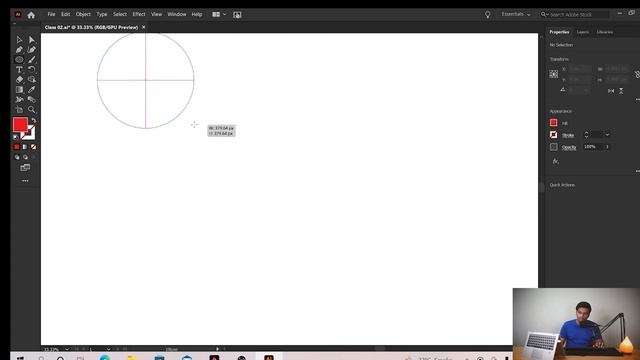Open the Object menu
The image size is (640, 360).
click(83, 14)
